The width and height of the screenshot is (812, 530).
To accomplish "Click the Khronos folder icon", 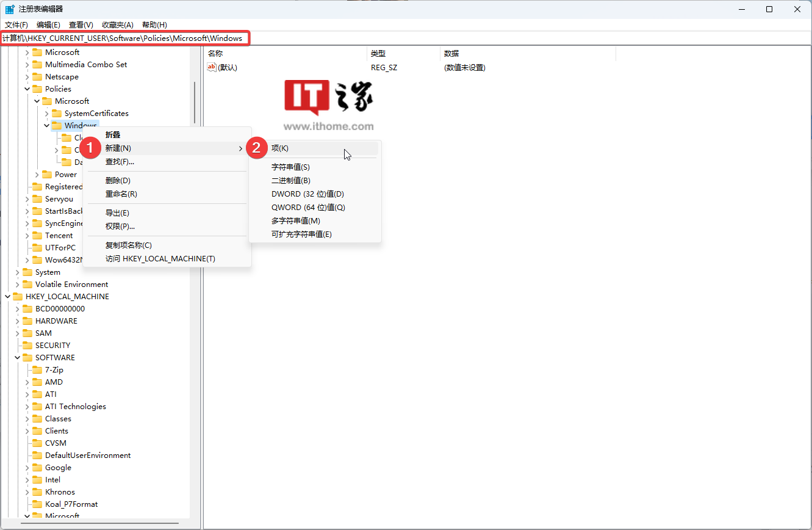I will coord(37,492).
